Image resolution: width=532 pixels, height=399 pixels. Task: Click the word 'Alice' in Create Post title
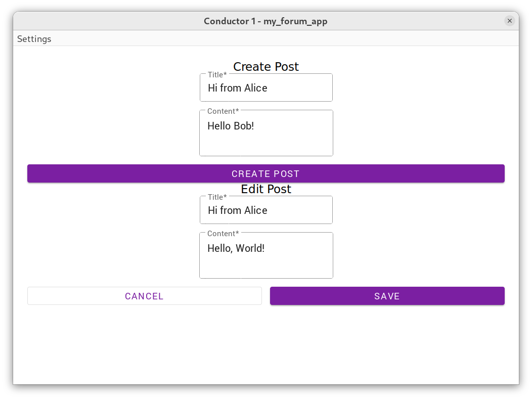click(255, 88)
